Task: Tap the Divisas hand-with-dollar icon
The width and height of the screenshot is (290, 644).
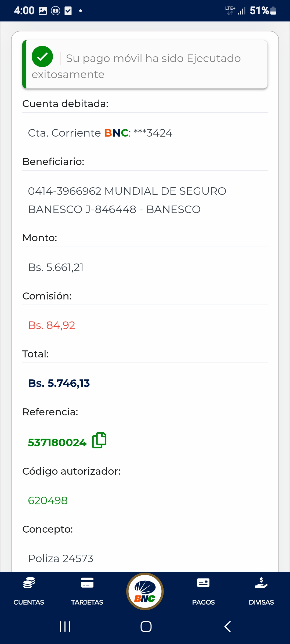Action: [261, 583]
